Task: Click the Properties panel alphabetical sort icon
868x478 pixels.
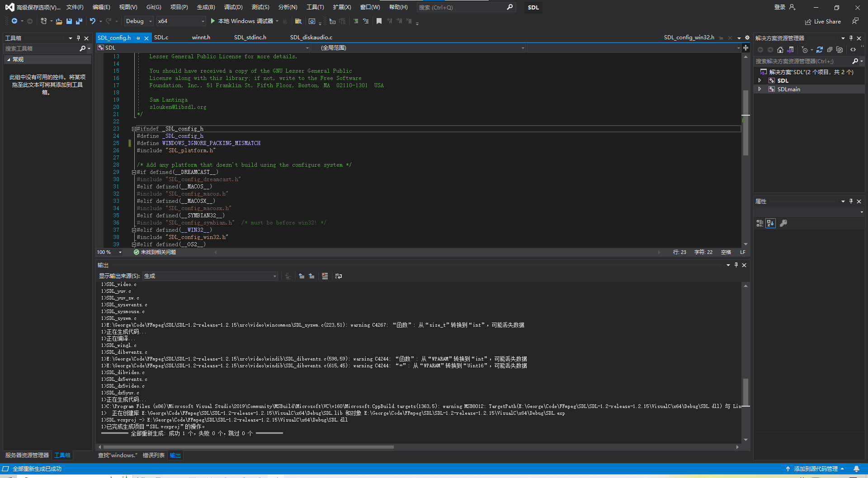Action: pyautogui.click(x=770, y=223)
